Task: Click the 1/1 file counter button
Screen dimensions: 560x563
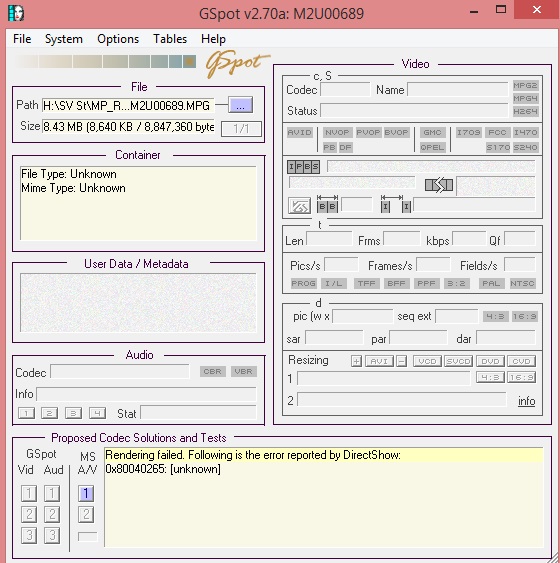Action: (x=241, y=129)
